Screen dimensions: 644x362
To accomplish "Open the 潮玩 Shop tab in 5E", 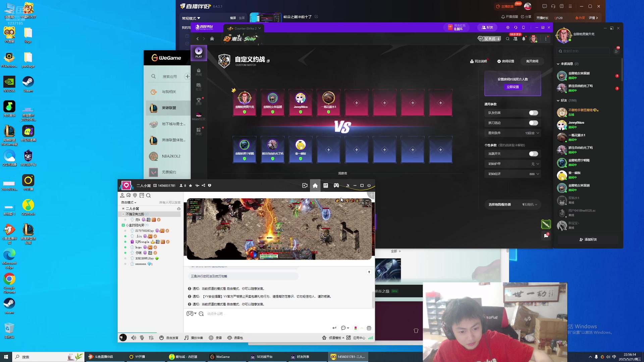I will 240,39.
